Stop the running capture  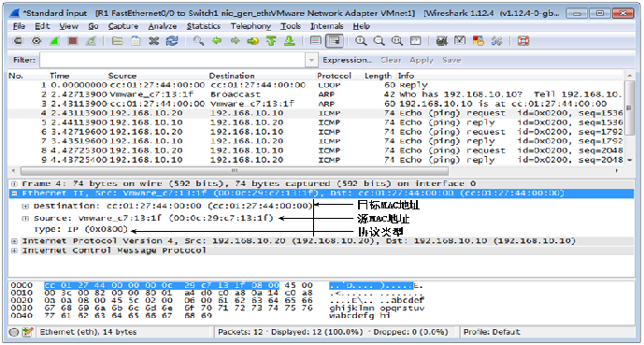(x=73, y=40)
